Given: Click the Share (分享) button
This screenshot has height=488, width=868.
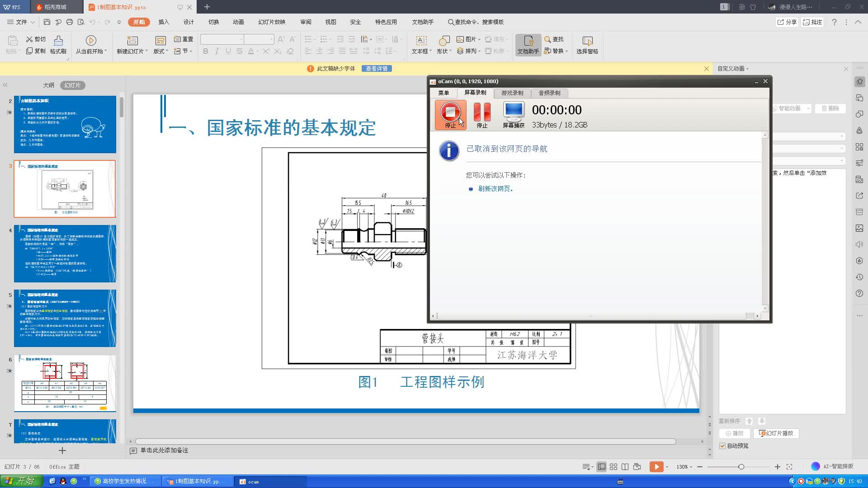Looking at the screenshot, I should point(787,22).
